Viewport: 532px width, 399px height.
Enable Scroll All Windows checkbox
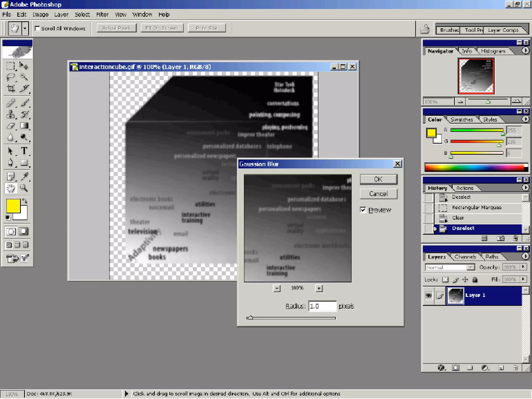coord(37,28)
